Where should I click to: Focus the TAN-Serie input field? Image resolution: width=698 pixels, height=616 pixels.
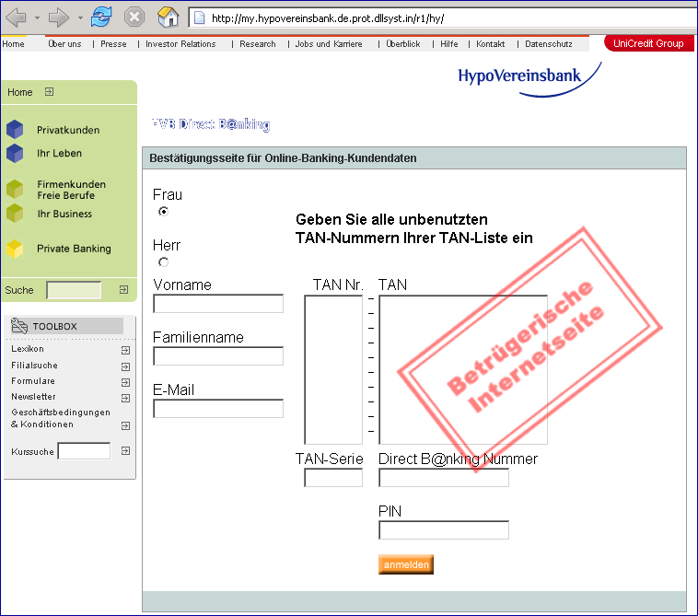[333, 478]
